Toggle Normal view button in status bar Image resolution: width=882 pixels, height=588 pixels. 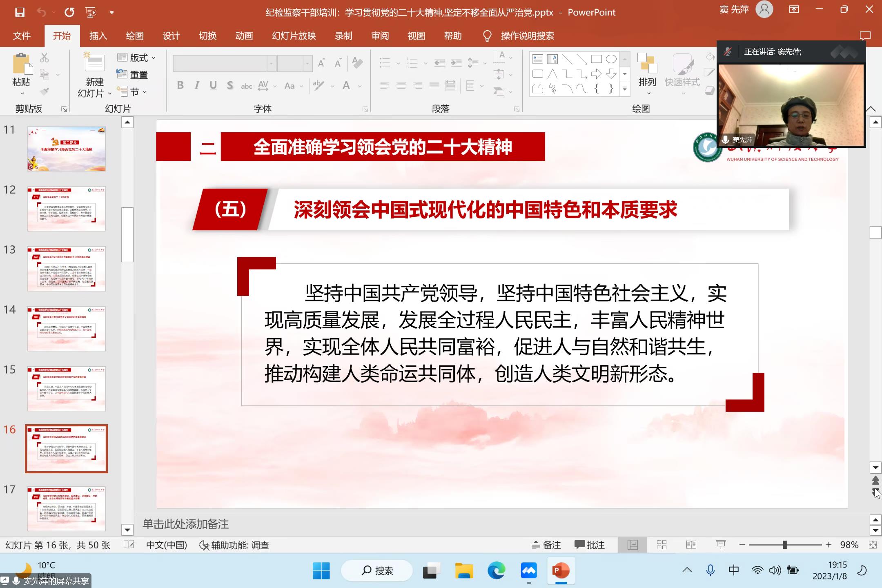[x=633, y=545]
